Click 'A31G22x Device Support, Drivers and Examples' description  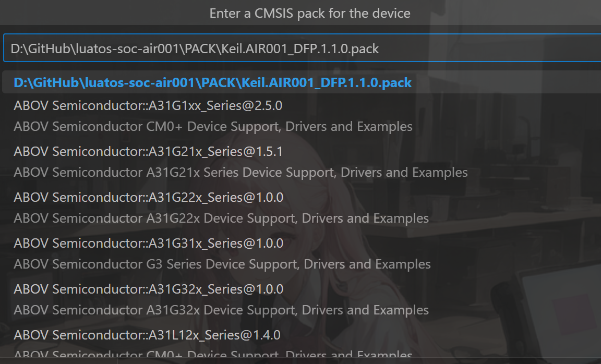(x=221, y=219)
